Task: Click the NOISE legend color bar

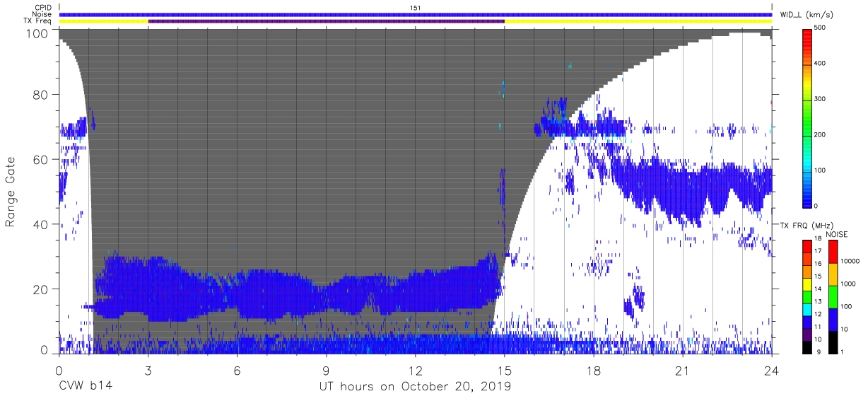Action: (x=833, y=296)
